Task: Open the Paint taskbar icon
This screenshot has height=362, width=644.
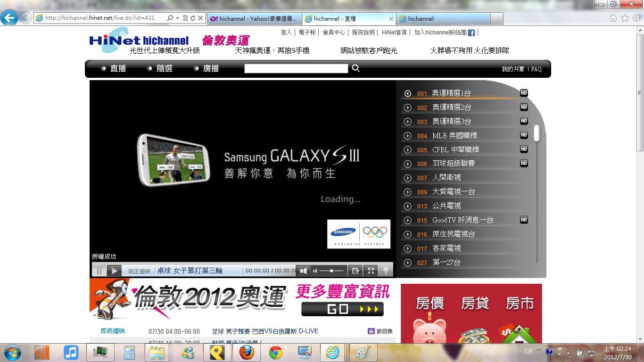Action: 363,353
